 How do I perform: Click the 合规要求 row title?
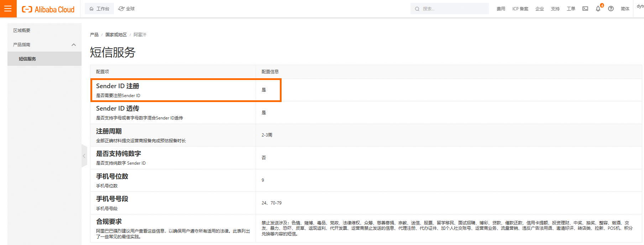[x=109, y=222]
